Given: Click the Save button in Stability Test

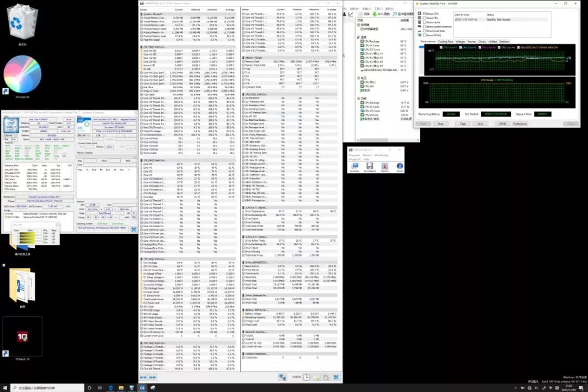Looking at the screenshot, I should (480, 124).
